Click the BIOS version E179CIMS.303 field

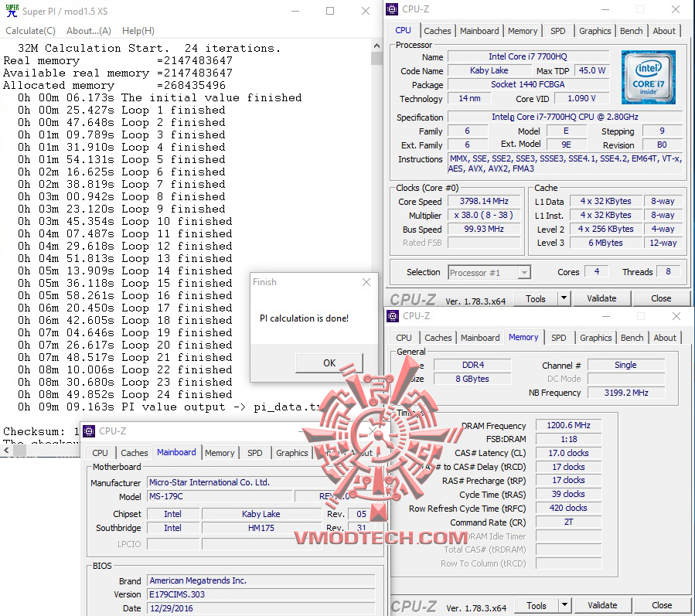click(x=261, y=594)
